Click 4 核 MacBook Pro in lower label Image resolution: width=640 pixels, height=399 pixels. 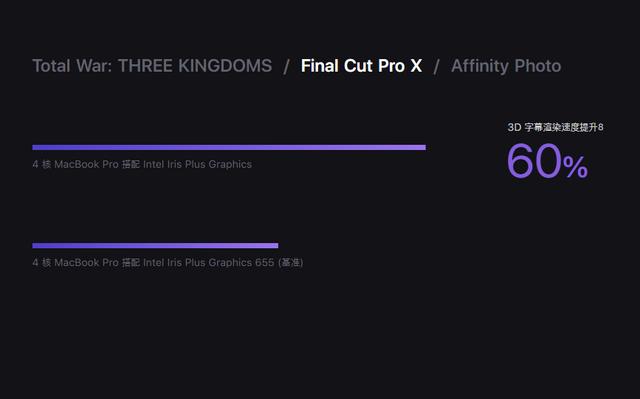pyautogui.click(x=75, y=262)
